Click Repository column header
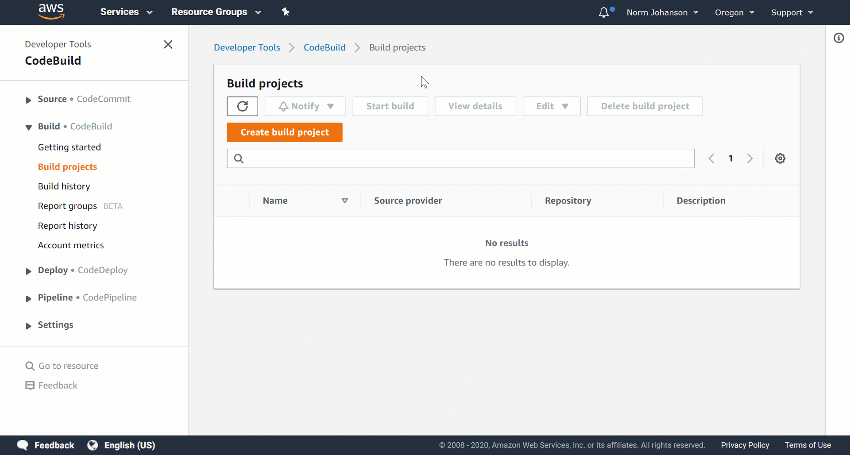Screen dimensions: 850x455 click(568, 201)
